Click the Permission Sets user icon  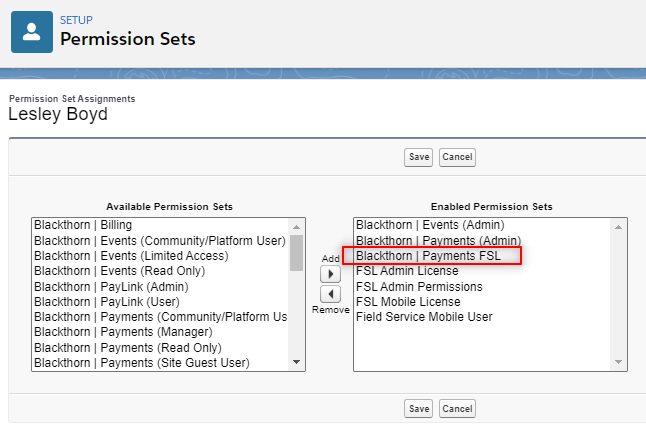tap(32, 32)
